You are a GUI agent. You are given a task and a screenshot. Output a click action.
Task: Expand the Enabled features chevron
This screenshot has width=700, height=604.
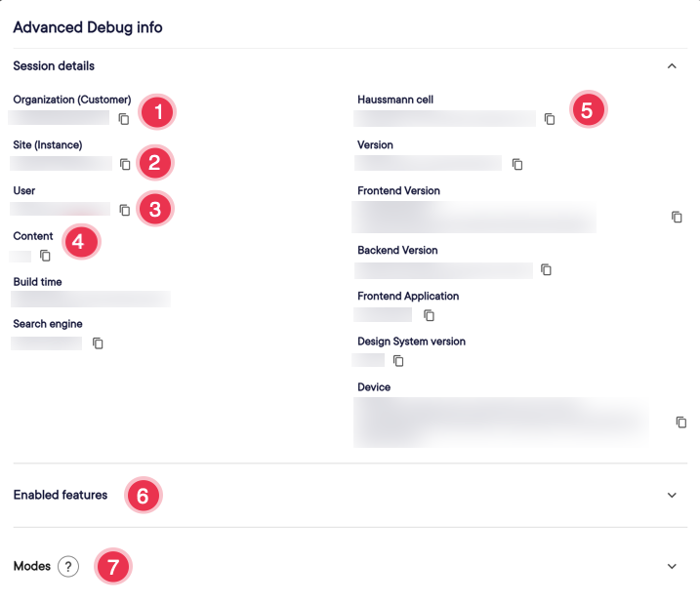tap(672, 495)
